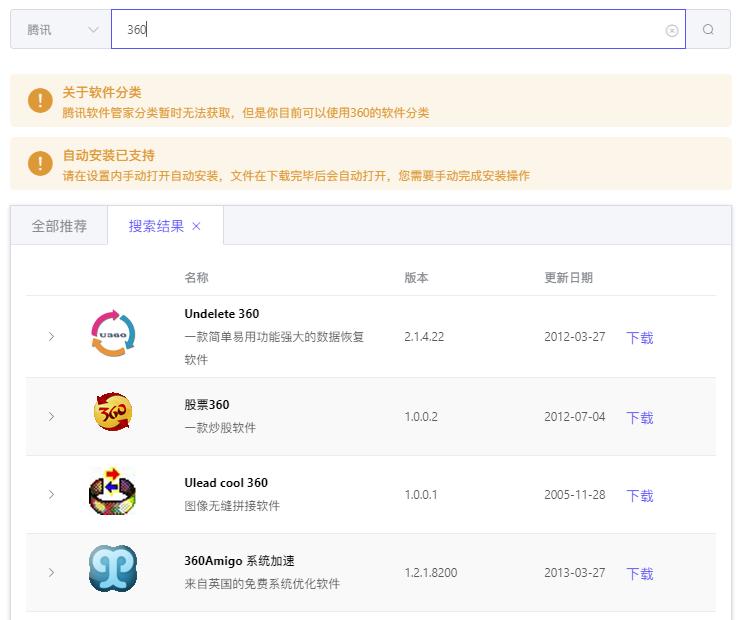Click the 请在设置内手动打开自动安装 notice message
The height and width of the screenshot is (620, 746).
(x=296, y=176)
